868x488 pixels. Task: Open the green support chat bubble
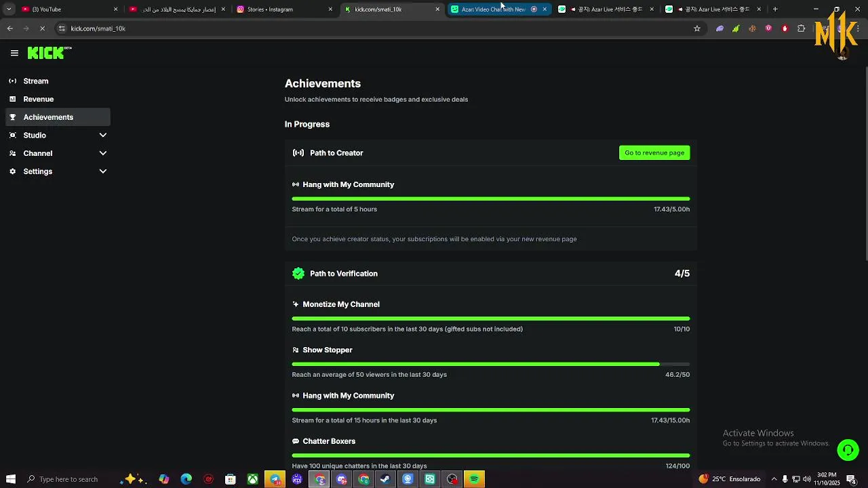pos(848,450)
